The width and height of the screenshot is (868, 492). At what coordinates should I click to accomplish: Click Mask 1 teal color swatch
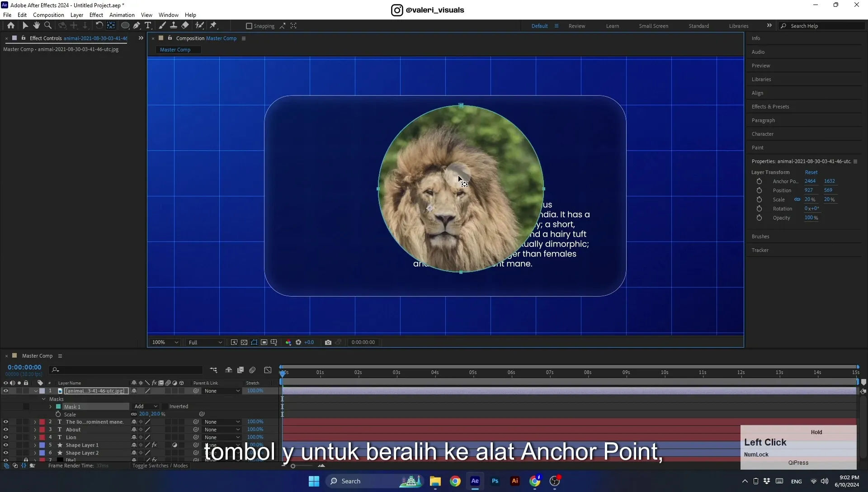pyautogui.click(x=58, y=407)
